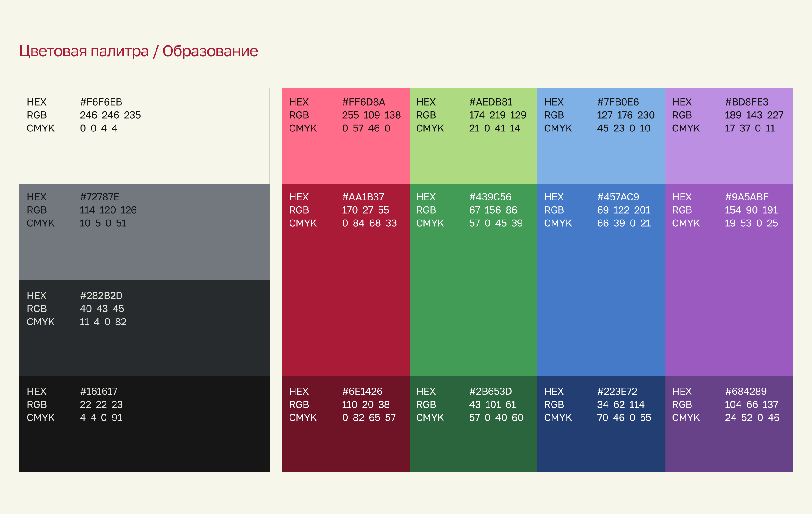The width and height of the screenshot is (812, 514).
Task: Pick the navy #223E72 swatch
Action: [x=601, y=445]
